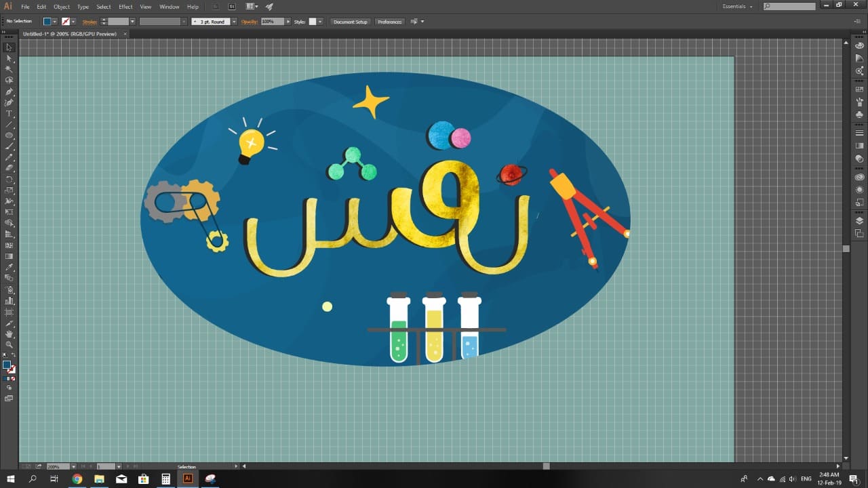This screenshot has width=868, height=488.
Task: Change the screen mode
Action: pyautogui.click(x=9, y=399)
